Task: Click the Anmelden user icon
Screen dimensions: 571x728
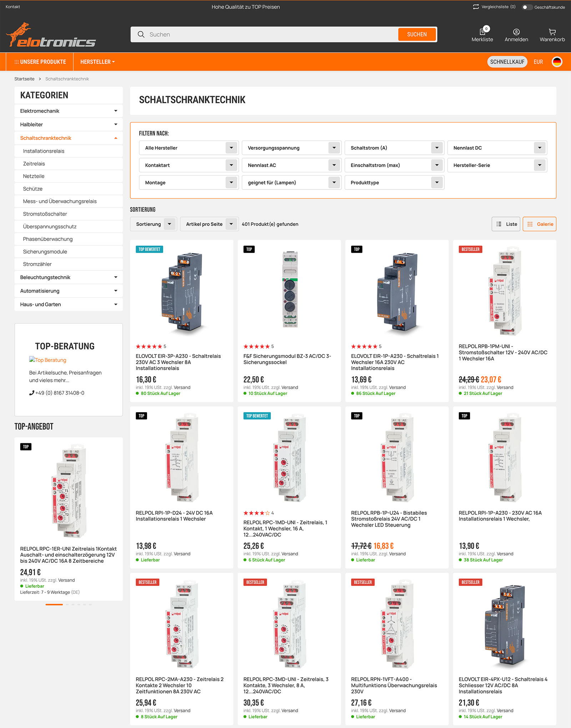Action: 516,35
